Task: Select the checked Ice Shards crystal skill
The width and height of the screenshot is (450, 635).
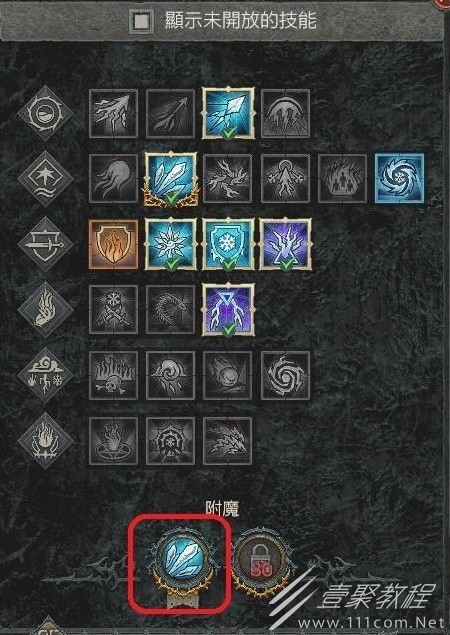Action: (171, 179)
